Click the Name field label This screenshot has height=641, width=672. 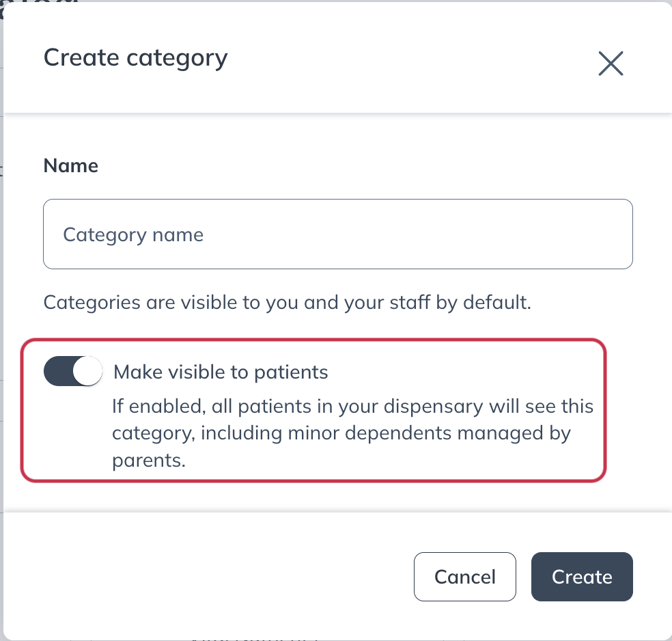(71, 166)
